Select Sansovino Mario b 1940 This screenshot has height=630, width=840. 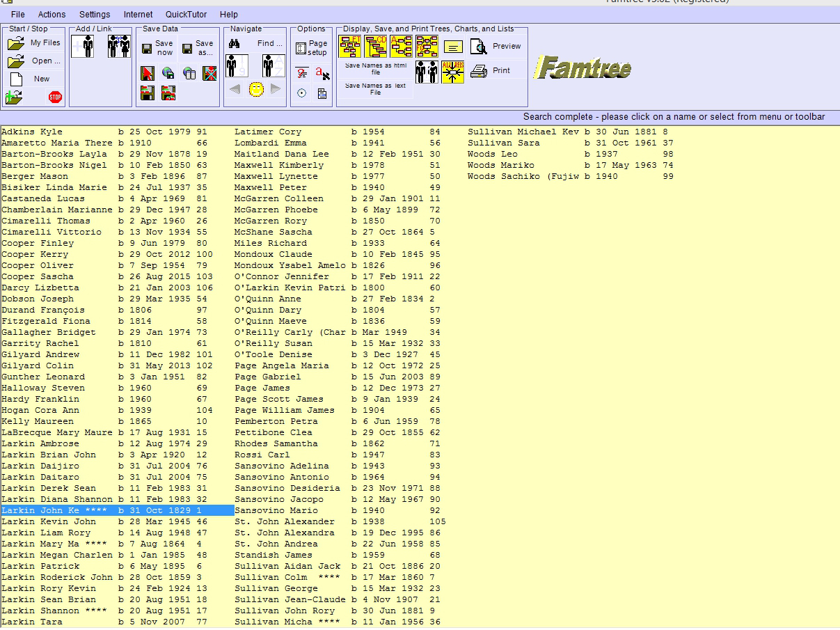[x=350, y=510]
